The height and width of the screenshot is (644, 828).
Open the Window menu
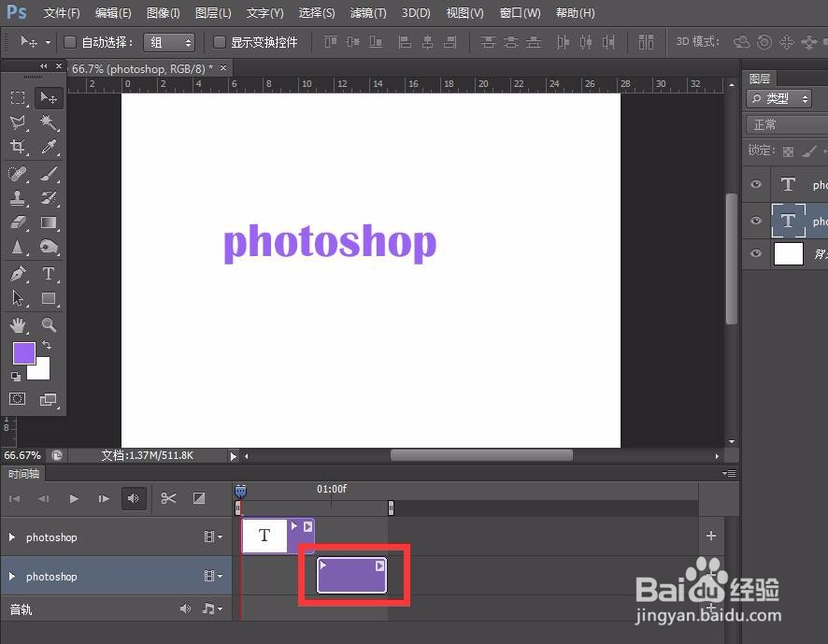coord(521,13)
